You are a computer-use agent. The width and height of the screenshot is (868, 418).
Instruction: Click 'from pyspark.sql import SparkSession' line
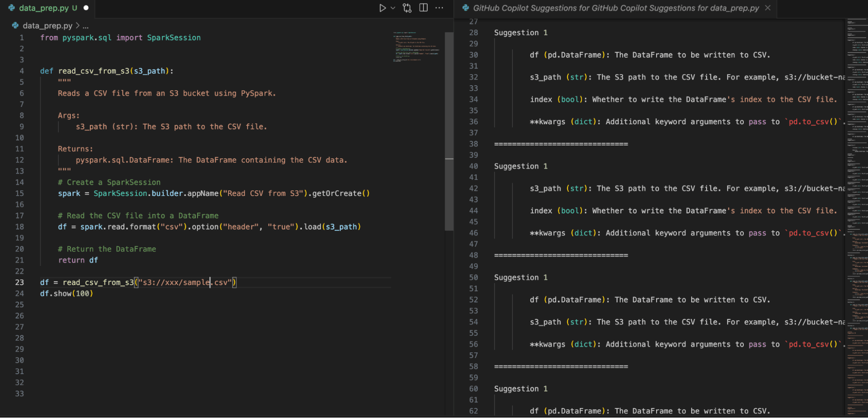coord(120,38)
